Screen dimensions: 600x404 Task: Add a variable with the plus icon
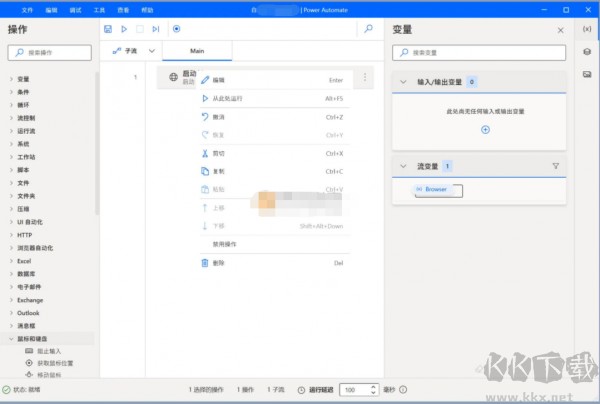(x=486, y=129)
